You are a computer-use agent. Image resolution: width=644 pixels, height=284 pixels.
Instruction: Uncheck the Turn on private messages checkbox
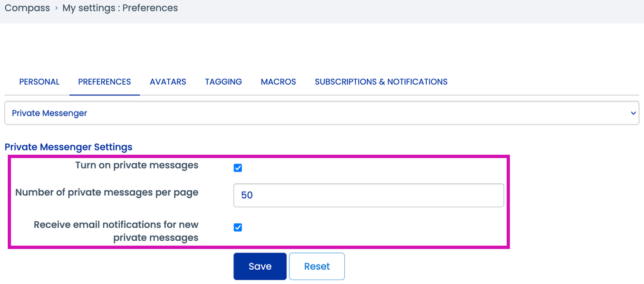pos(238,168)
